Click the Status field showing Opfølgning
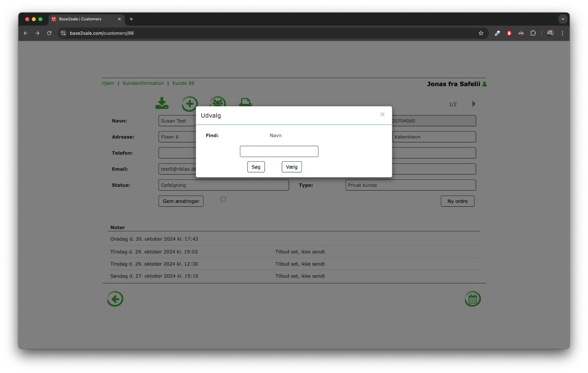The height and width of the screenshot is (373, 588). pyautogui.click(x=223, y=185)
